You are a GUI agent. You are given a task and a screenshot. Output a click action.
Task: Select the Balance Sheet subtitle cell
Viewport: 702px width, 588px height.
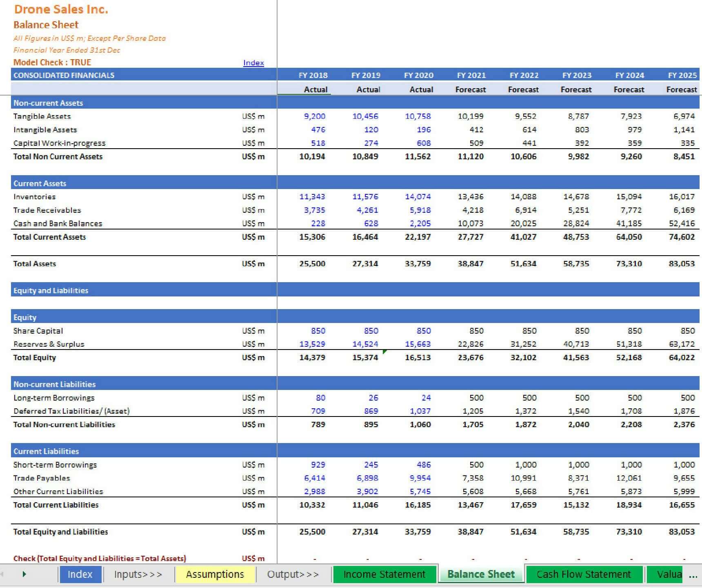click(46, 25)
